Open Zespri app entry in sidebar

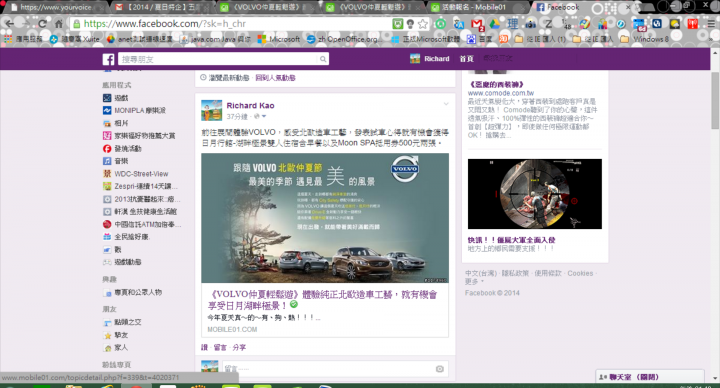pos(140,186)
